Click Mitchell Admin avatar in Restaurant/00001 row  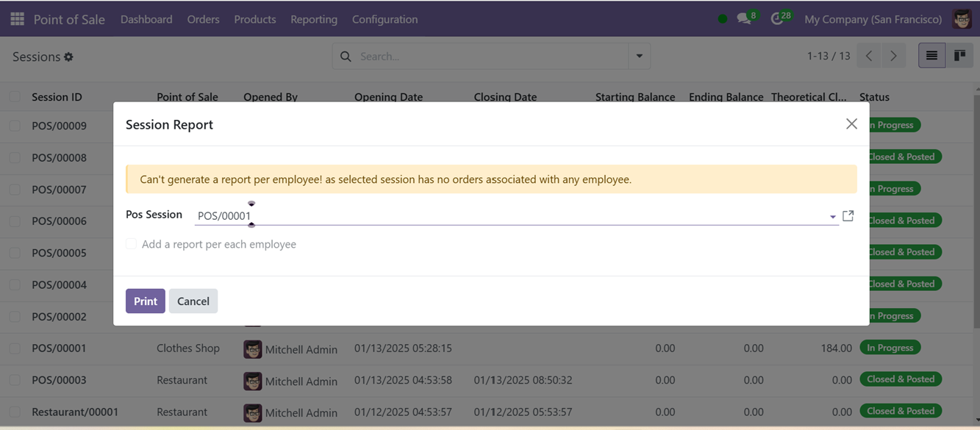click(x=253, y=412)
